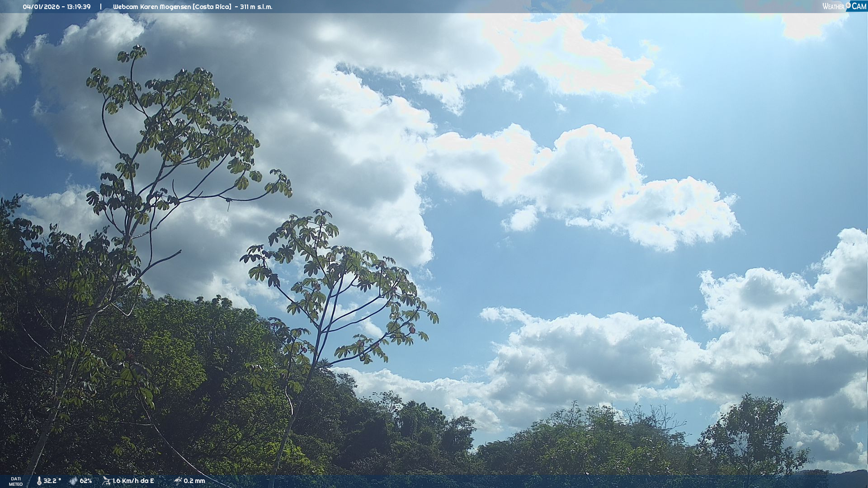
Task: Click the 32.2° temperature reading
Action: [52, 481]
